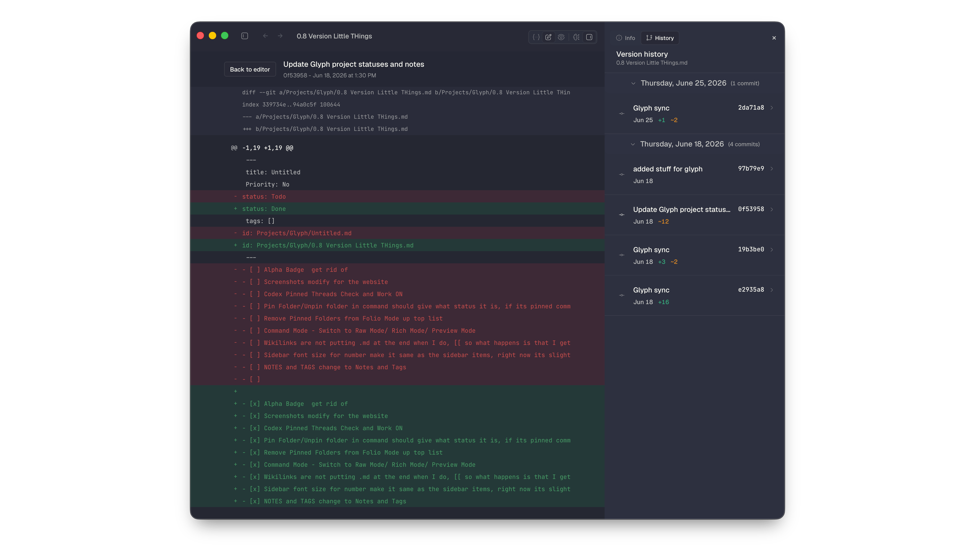975x560 pixels.
Task: Click chevron next to e2935a8
Action: (772, 290)
